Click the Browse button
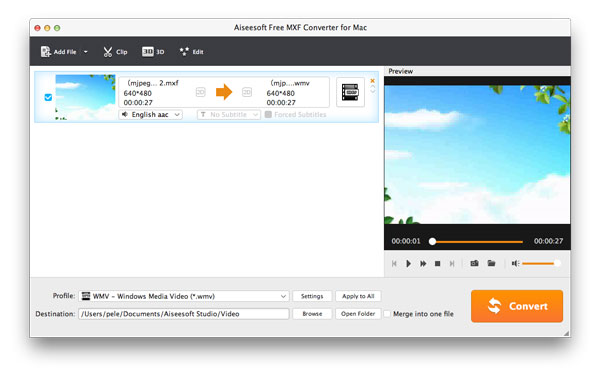Viewport: 600px width, 378px height. pyautogui.click(x=312, y=314)
